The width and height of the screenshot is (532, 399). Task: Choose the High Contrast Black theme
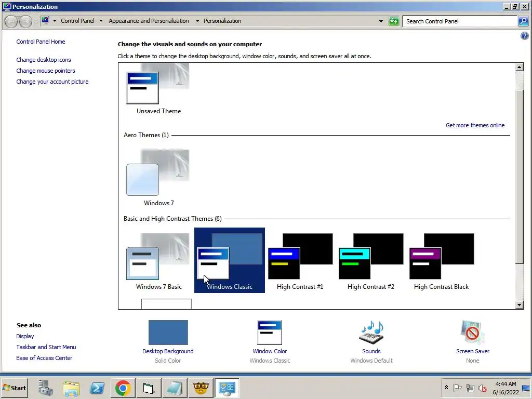(442, 260)
